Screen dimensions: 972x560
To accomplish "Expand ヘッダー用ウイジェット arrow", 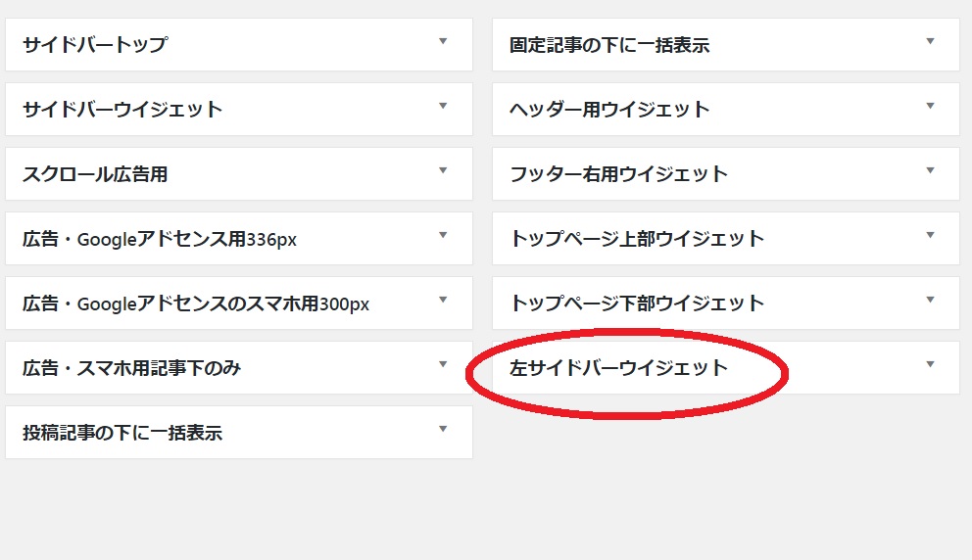I will pos(930,106).
